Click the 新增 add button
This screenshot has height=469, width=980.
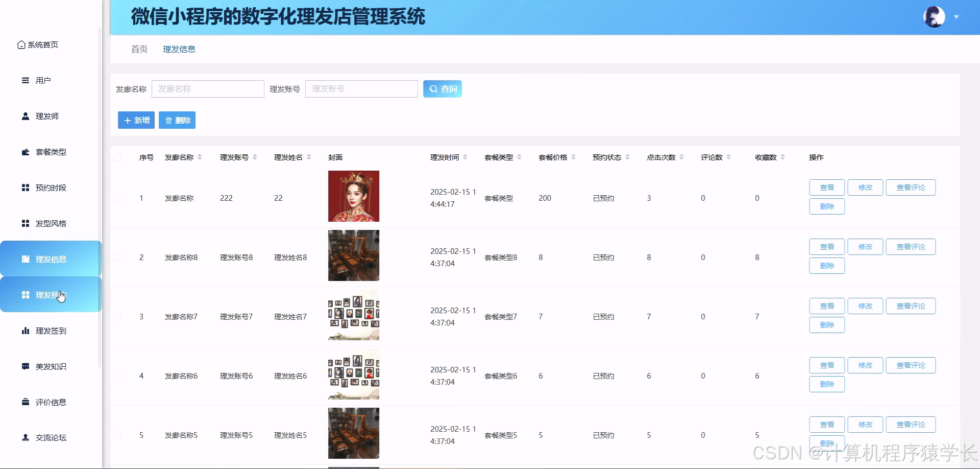click(136, 120)
